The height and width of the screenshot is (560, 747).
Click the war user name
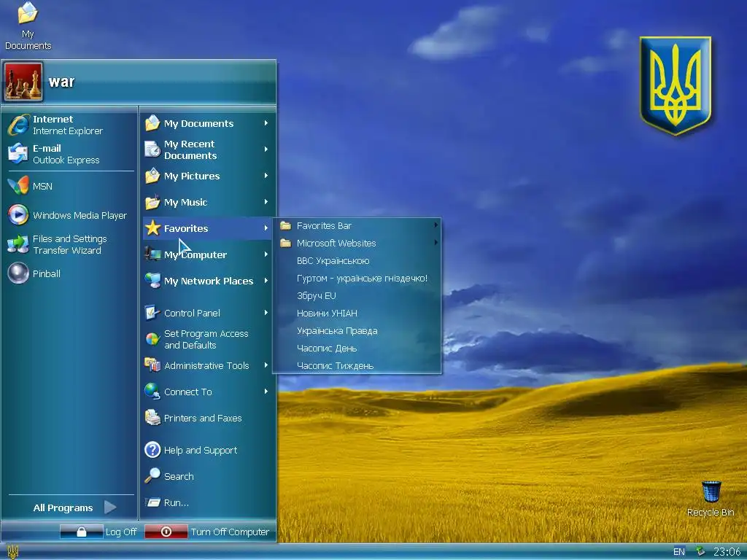pos(61,82)
